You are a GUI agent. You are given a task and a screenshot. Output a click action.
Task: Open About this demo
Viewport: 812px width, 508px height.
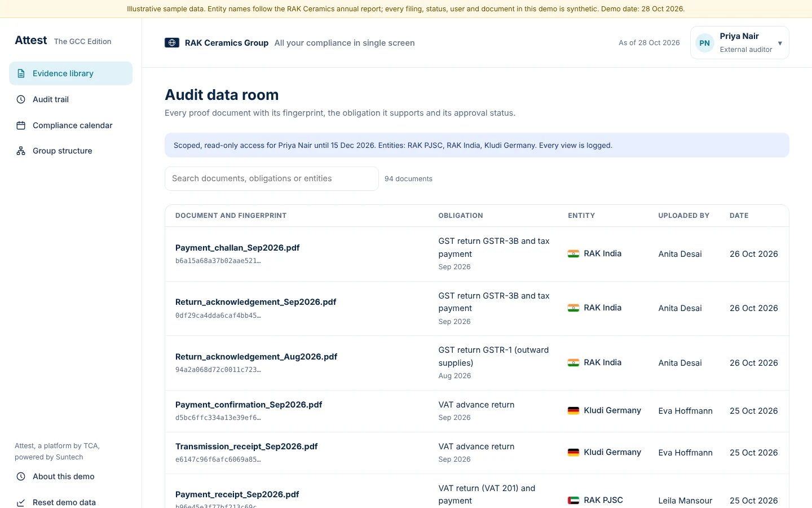[70, 476]
